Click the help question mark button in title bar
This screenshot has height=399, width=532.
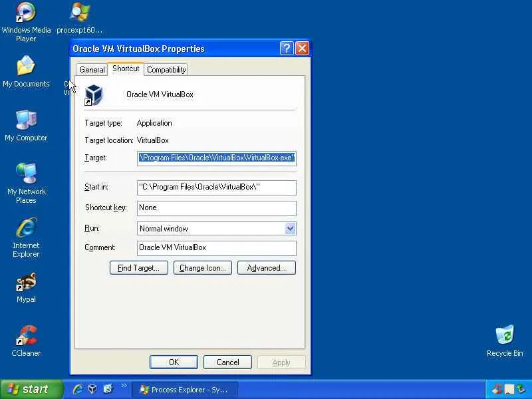pos(287,48)
